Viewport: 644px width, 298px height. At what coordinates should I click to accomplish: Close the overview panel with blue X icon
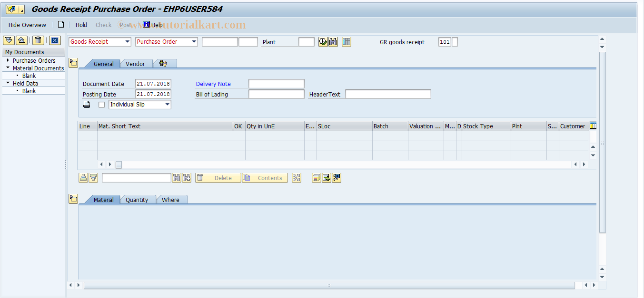click(x=55, y=40)
